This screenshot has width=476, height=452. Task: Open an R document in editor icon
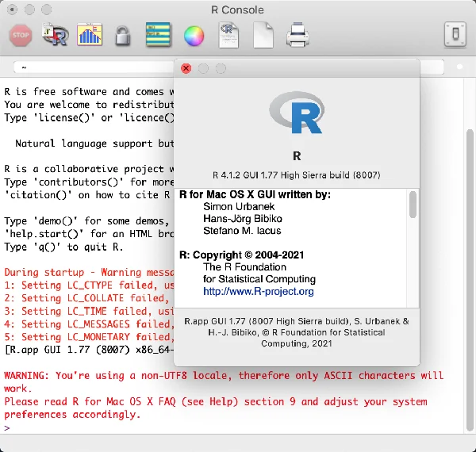click(228, 35)
